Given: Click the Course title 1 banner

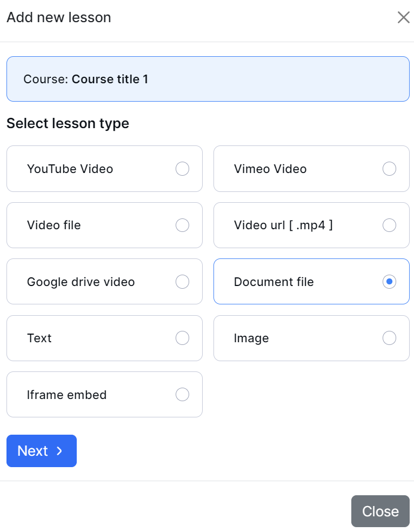Looking at the screenshot, I should click(x=208, y=79).
